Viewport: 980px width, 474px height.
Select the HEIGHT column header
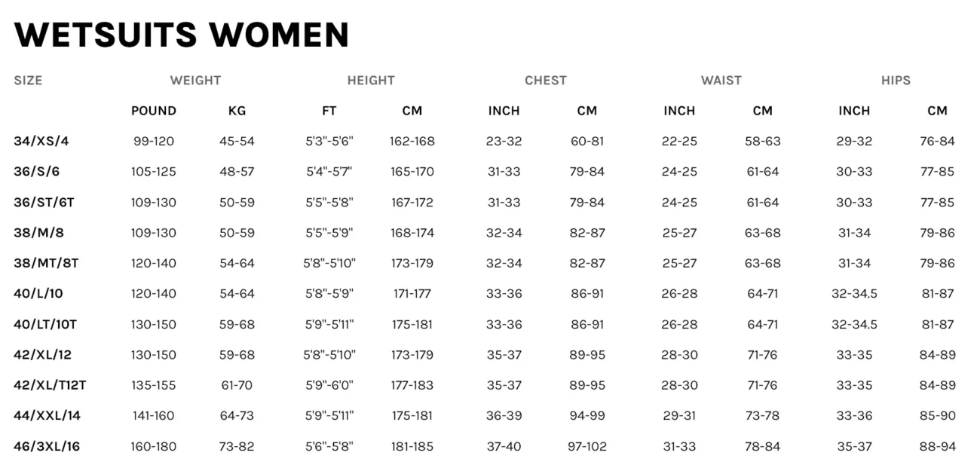371,80
